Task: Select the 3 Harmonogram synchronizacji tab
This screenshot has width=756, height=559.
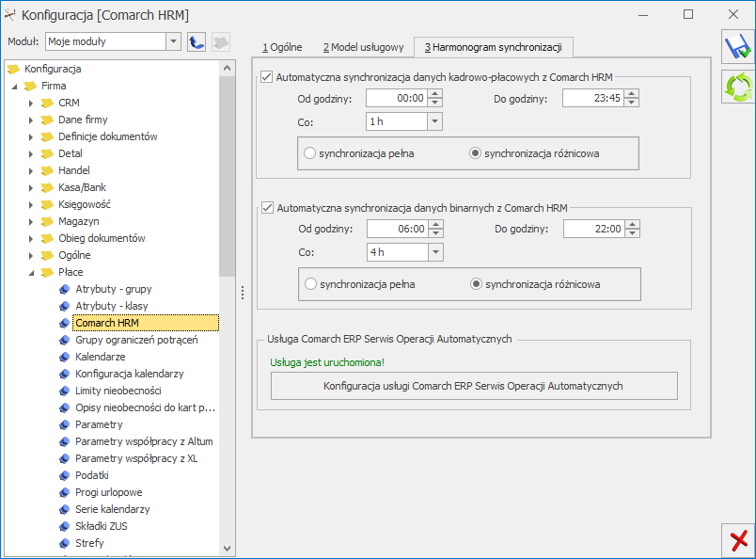Action: click(x=494, y=47)
